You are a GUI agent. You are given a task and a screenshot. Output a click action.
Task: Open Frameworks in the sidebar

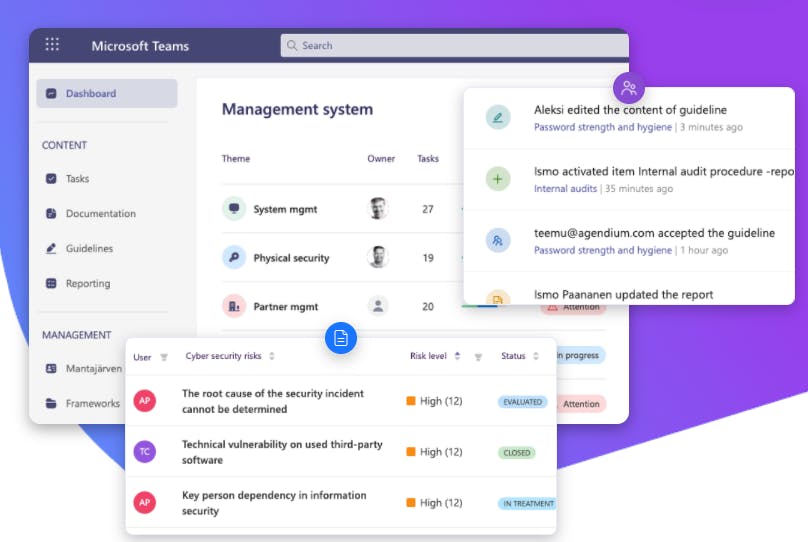pos(93,403)
